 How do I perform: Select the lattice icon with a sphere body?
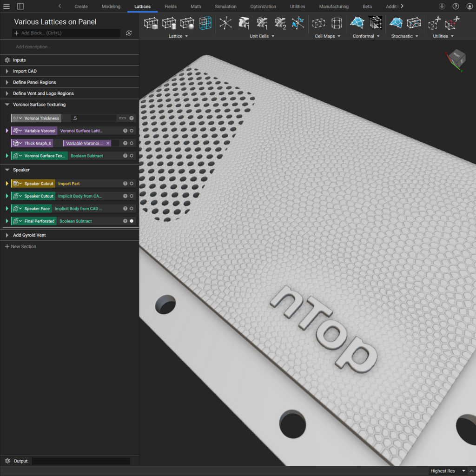187,23
